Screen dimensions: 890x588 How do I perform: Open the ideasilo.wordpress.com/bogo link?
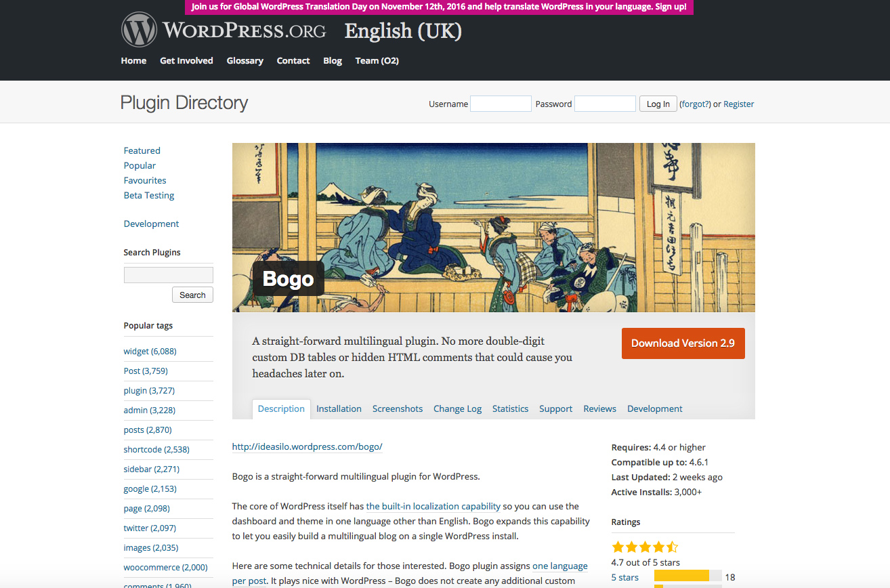(x=308, y=446)
